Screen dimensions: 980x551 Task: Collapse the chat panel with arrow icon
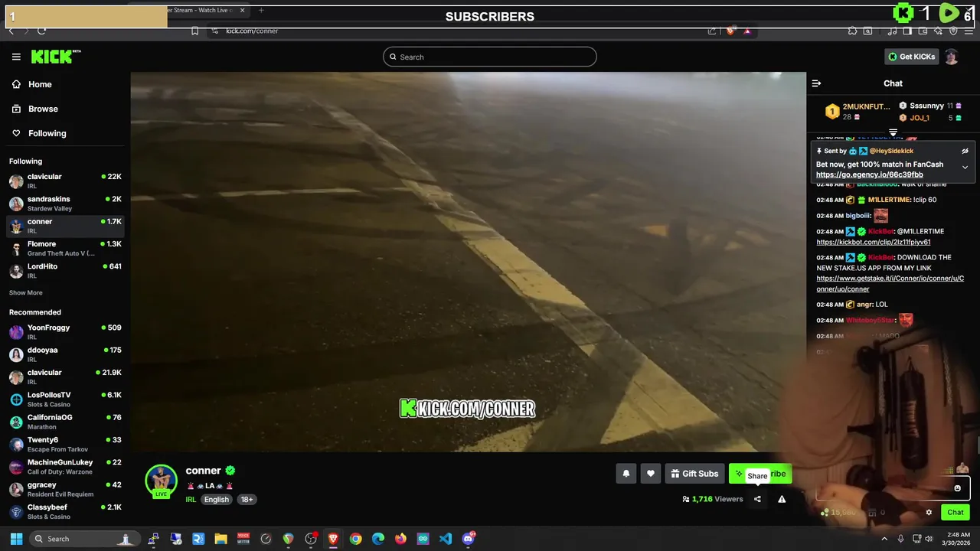(816, 83)
